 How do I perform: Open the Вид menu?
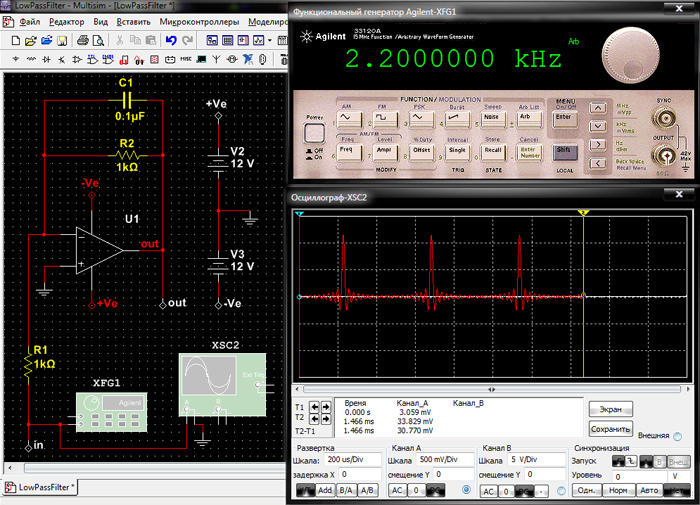100,22
